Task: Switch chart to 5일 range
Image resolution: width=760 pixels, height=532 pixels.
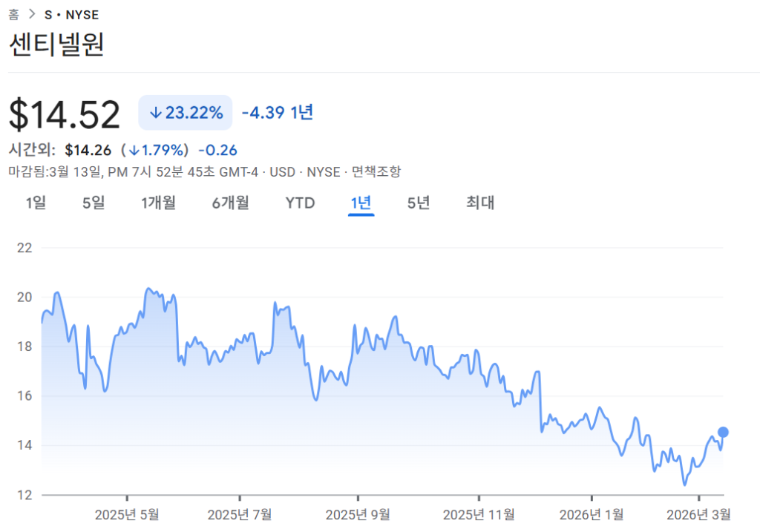Action: 94,203
